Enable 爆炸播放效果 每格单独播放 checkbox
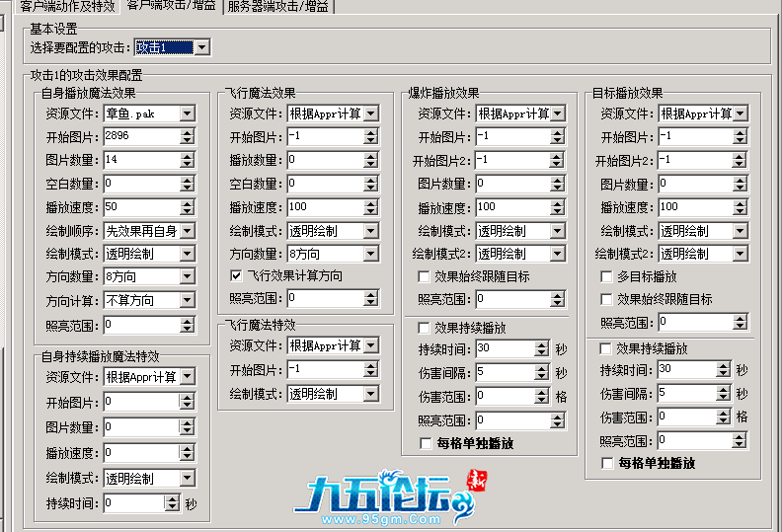Image resolution: width=782 pixels, height=532 pixels. point(426,443)
